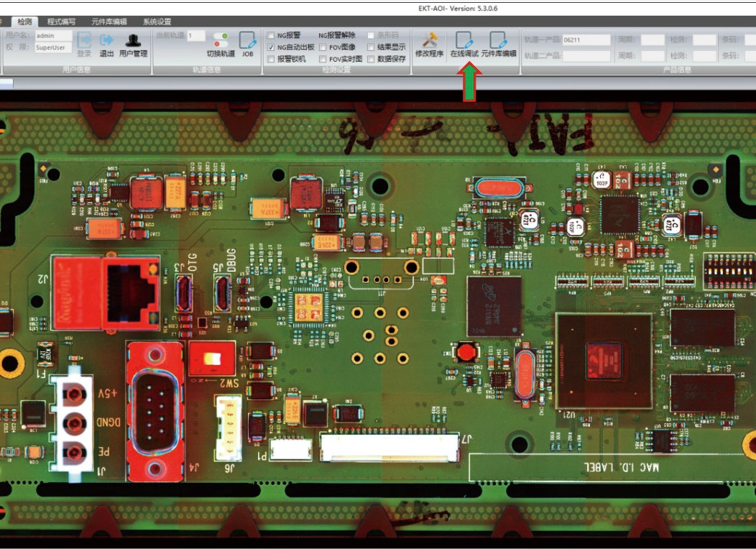Enable the FOV图像 checkbox

pyautogui.click(x=323, y=47)
